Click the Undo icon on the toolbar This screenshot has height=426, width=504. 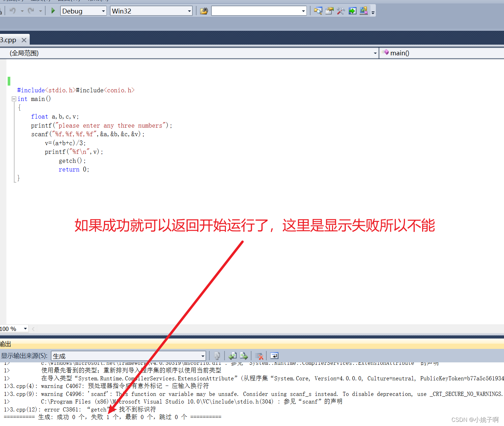(x=13, y=11)
